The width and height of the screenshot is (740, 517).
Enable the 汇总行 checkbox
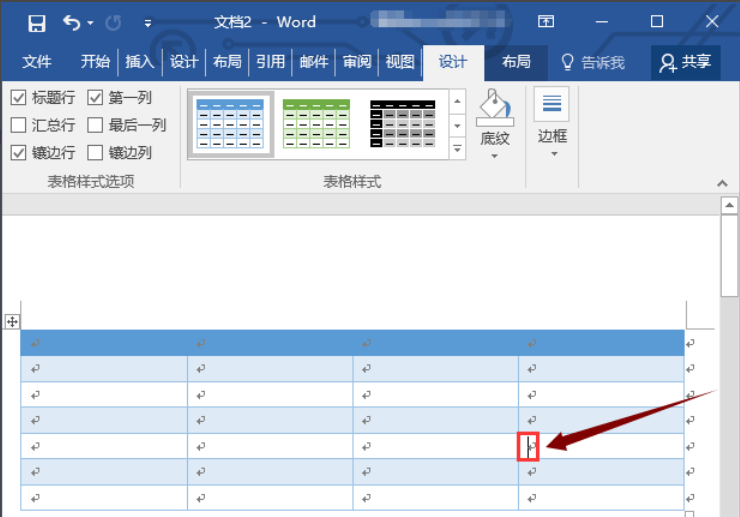[x=18, y=125]
